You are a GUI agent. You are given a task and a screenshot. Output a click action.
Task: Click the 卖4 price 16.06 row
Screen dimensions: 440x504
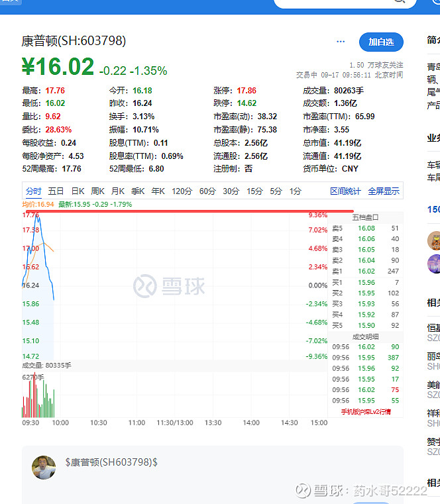pos(365,239)
